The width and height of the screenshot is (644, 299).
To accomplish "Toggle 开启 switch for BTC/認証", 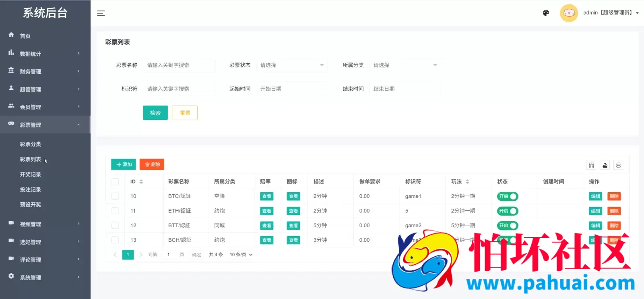I will tap(508, 197).
